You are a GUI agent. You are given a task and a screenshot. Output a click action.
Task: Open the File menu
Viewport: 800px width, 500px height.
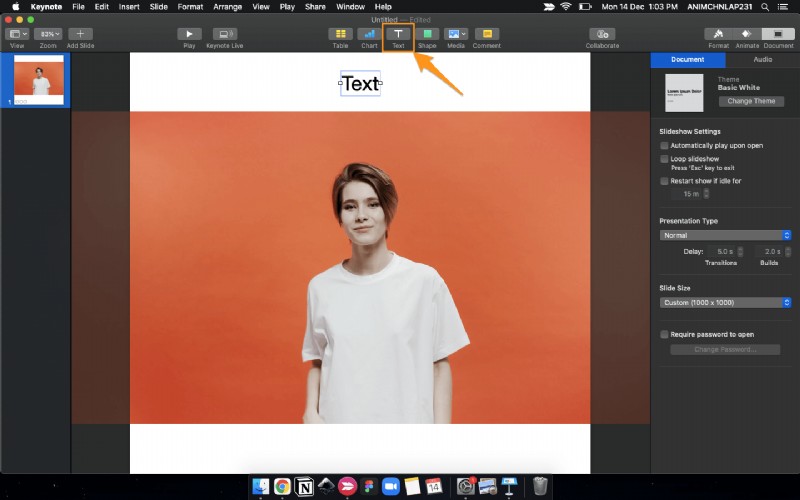point(78,7)
